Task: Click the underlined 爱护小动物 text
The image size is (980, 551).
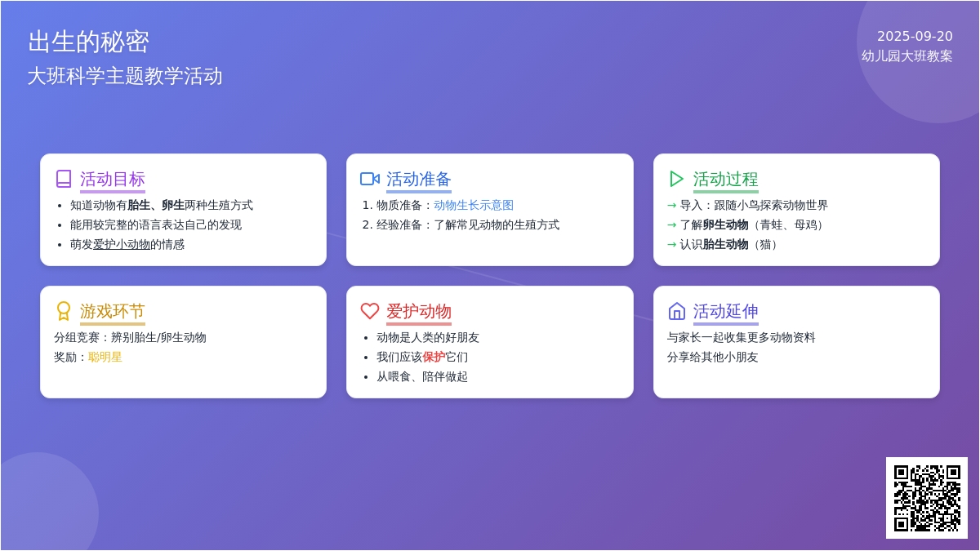Action: point(122,244)
